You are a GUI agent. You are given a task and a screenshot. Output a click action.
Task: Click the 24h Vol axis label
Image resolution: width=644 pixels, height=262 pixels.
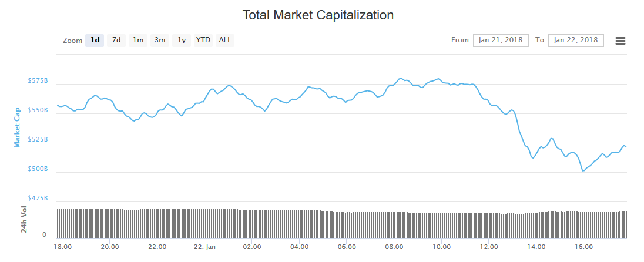[25, 219]
